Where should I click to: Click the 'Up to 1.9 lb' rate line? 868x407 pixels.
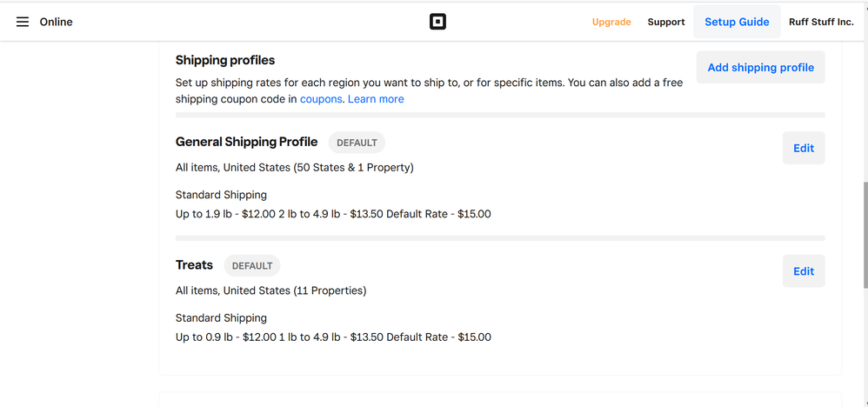pos(333,214)
